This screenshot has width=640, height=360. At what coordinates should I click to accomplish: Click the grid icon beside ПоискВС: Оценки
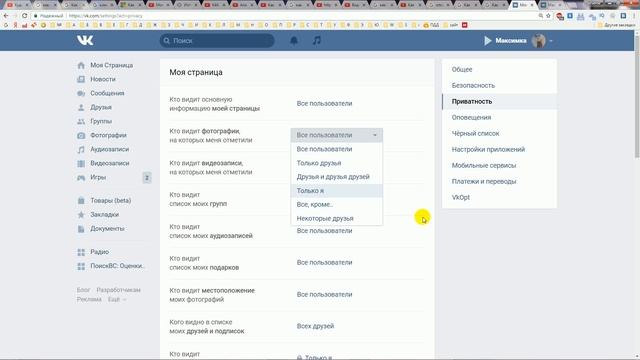[x=81, y=266]
